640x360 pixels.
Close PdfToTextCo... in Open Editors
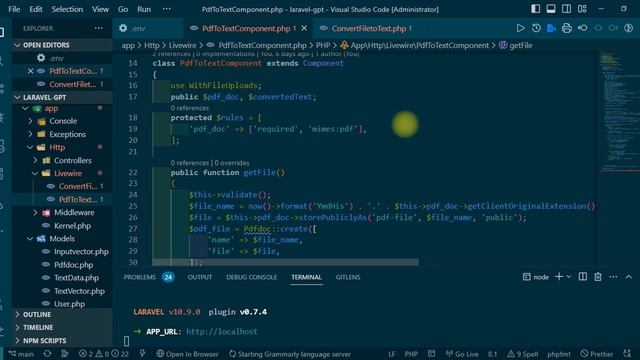click(x=30, y=71)
